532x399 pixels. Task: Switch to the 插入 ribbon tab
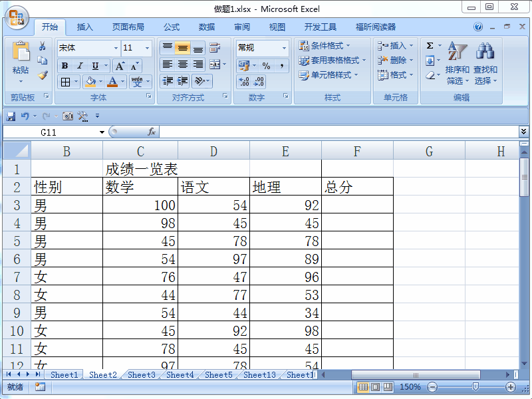pos(84,27)
